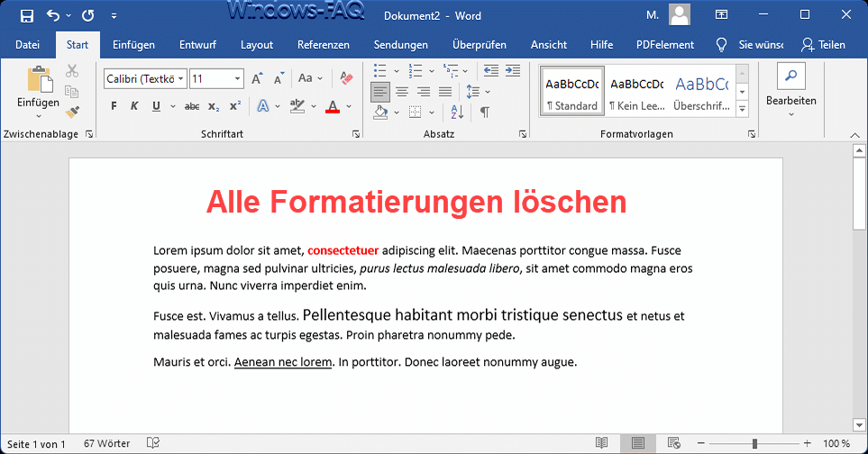Open the Schriftart dialog launcher

click(356, 134)
